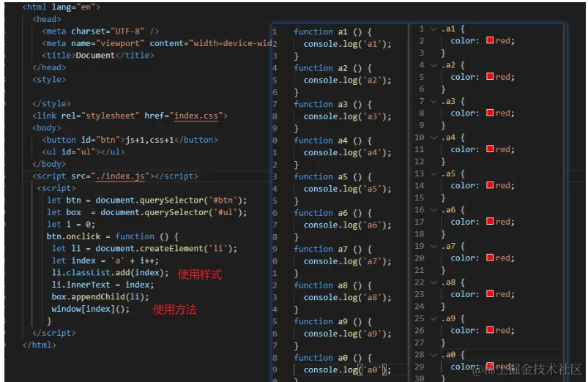Collapse the .a5 CSS rule fold arrow
The image size is (588, 382).
[x=434, y=174]
